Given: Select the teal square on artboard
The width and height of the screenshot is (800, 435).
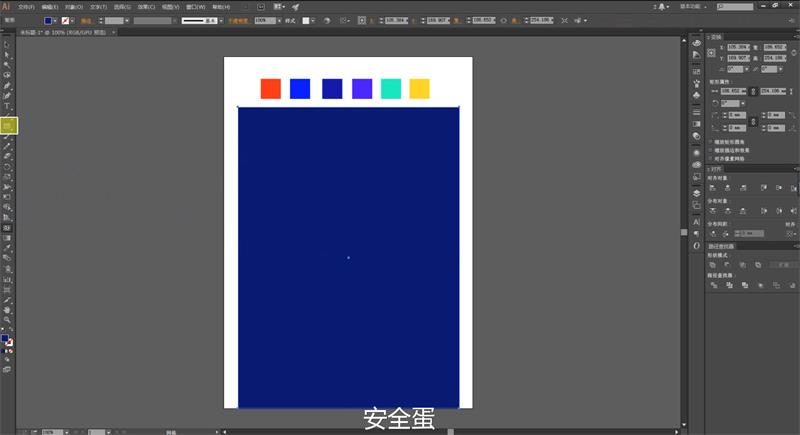Looking at the screenshot, I should 391,89.
